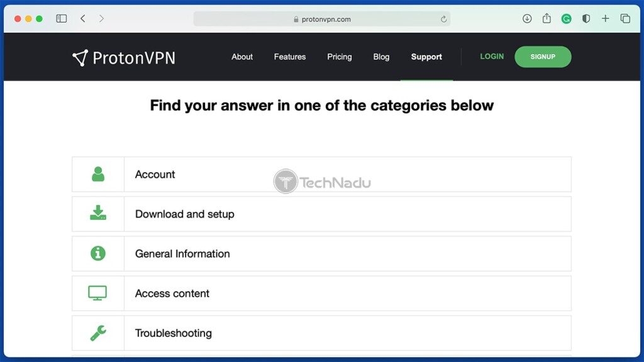Click the privacy shield icon
This screenshot has width=644, height=362.
click(586, 18)
